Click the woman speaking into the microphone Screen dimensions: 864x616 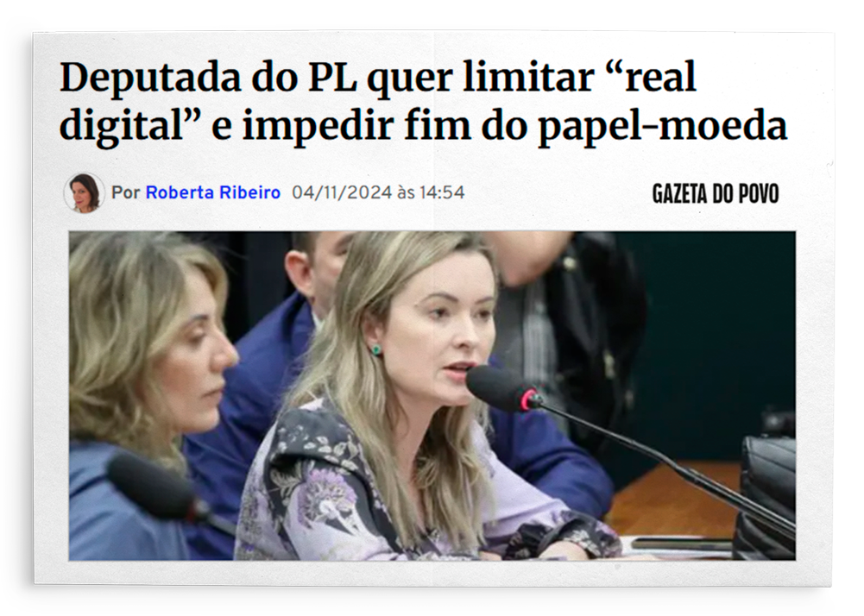click(419, 397)
